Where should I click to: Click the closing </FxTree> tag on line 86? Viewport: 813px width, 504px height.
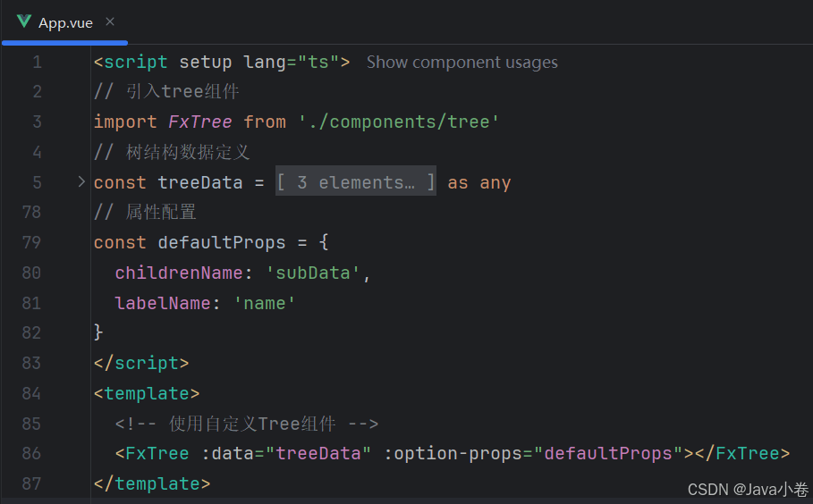[x=742, y=454]
